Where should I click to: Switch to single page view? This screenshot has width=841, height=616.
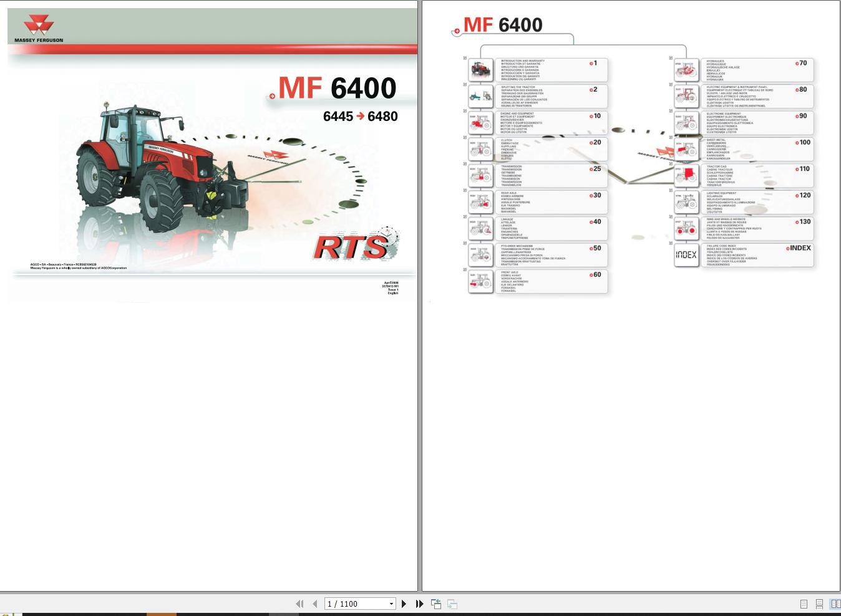pyautogui.click(x=804, y=604)
